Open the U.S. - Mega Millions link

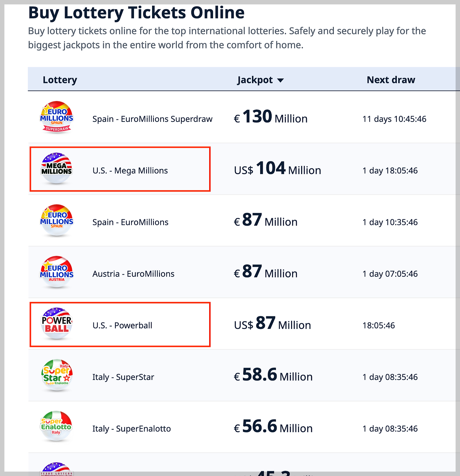pyautogui.click(x=130, y=170)
